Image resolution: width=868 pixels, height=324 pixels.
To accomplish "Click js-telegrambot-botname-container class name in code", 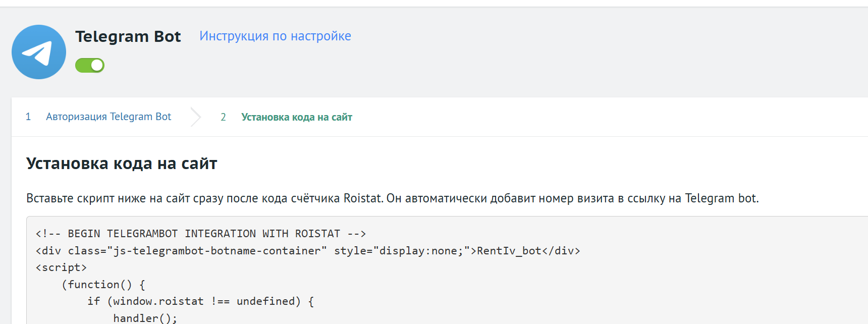I will (217, 251).
